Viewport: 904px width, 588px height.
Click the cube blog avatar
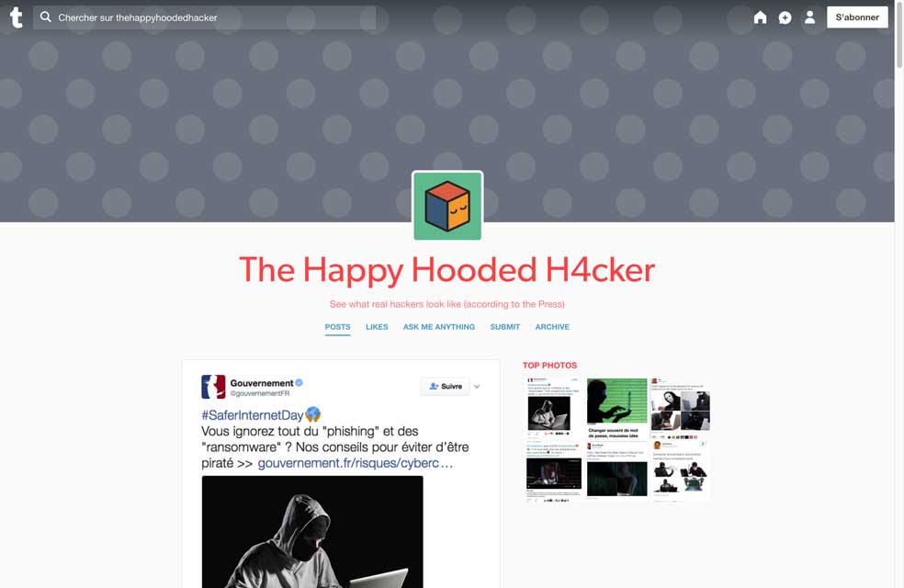pos(447,206)
